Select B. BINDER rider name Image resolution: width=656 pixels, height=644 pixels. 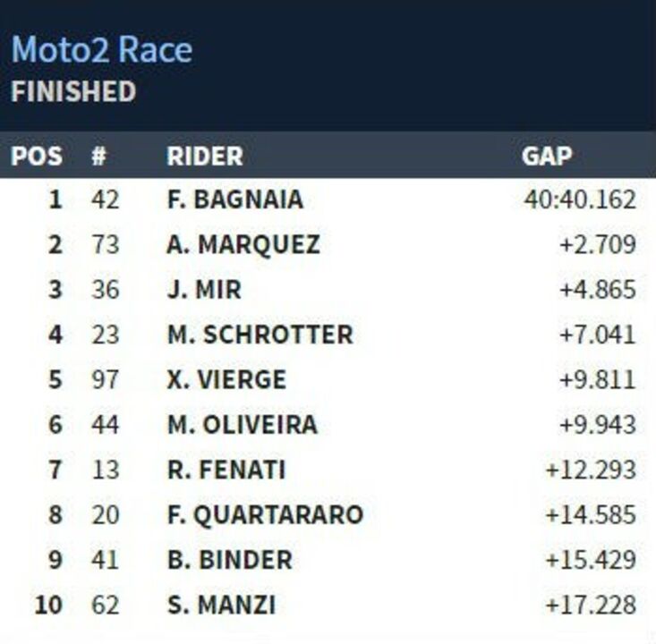pyautogui.click(x=230, y=560)
